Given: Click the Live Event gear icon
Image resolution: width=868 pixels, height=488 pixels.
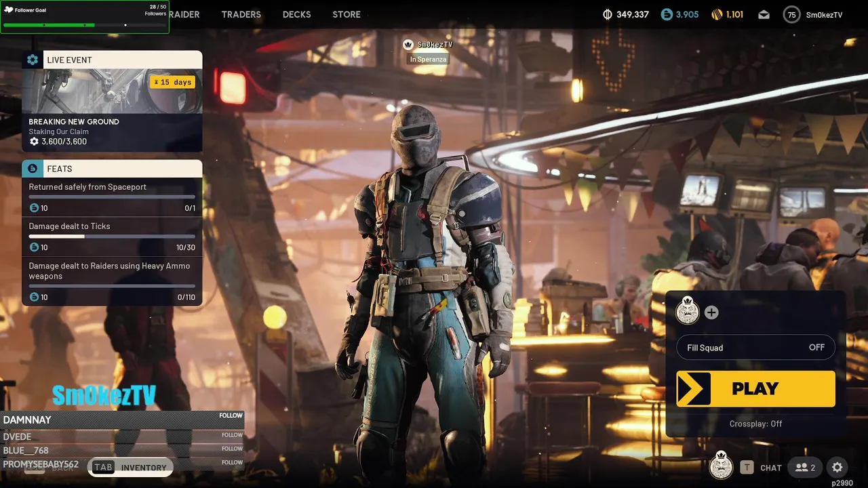Looking at the screenshot, I should coord(33,60).
